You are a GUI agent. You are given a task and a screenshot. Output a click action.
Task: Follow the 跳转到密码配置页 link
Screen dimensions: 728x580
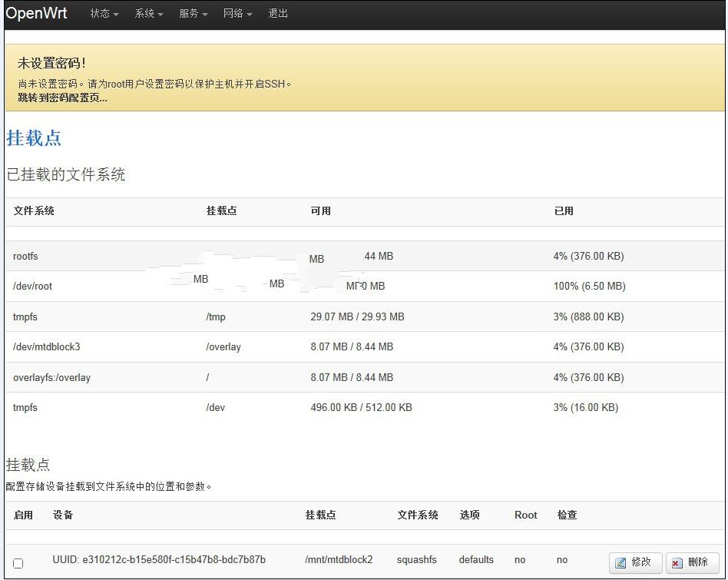pyautogui.click(x=62, y=98)
